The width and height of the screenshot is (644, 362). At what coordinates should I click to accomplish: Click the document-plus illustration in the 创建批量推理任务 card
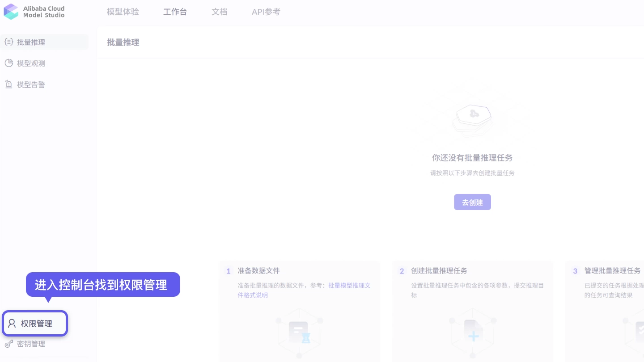(473, 333)
